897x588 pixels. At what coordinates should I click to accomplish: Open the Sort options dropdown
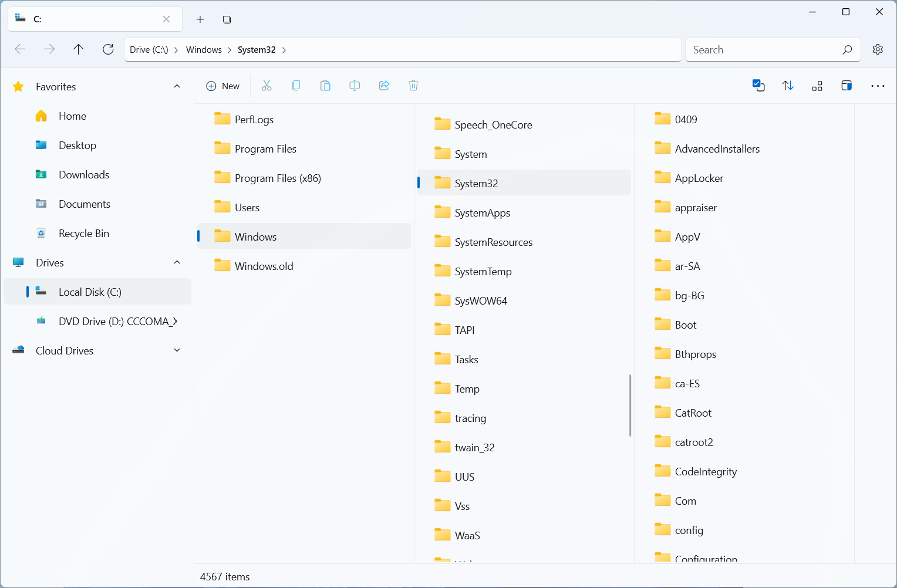tap(788, 86)
